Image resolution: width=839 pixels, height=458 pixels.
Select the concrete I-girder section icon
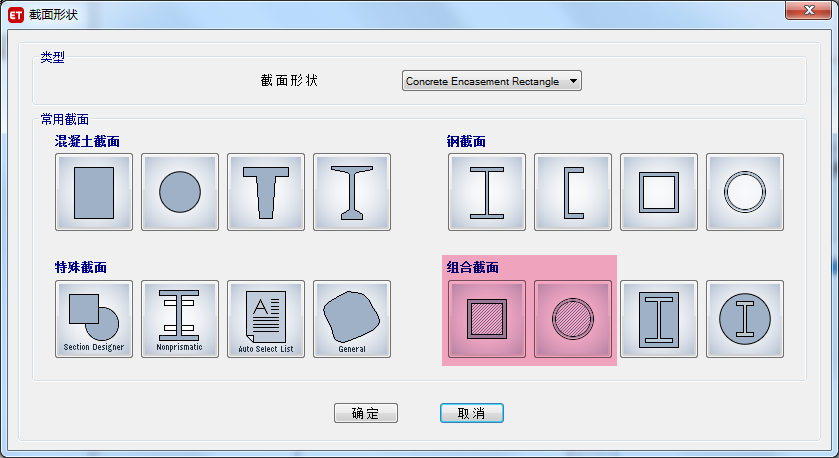pos(352,192)
